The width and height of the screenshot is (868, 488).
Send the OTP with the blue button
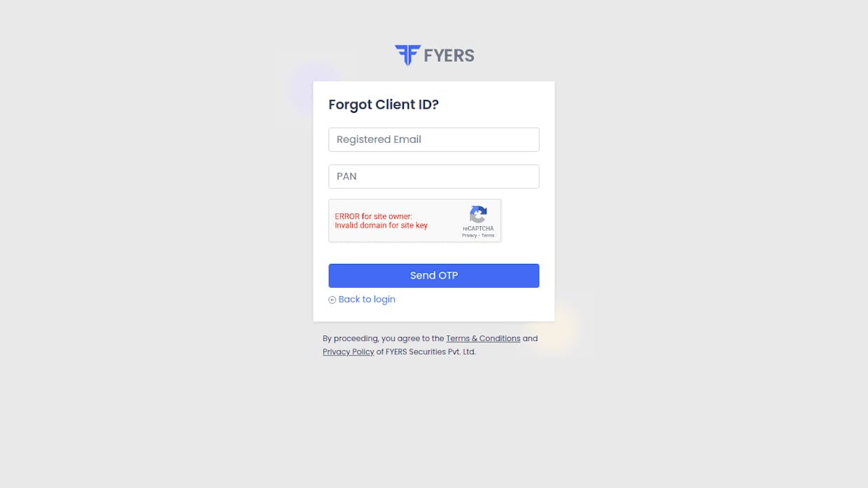click(x=434, y=276)
